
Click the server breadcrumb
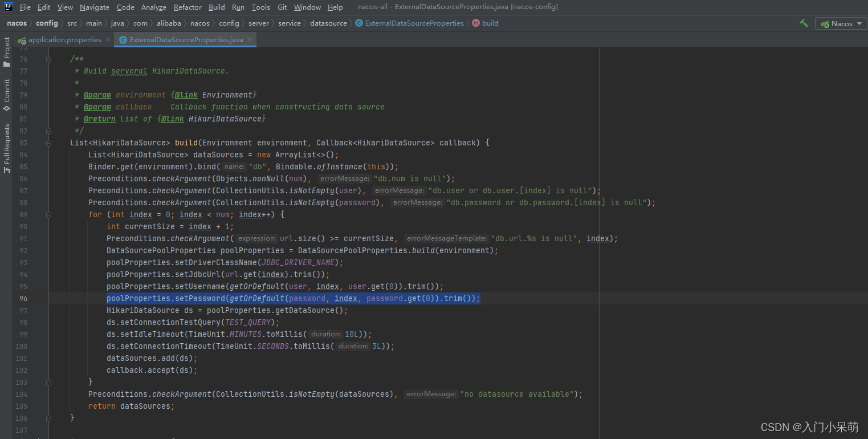point(259,23)
